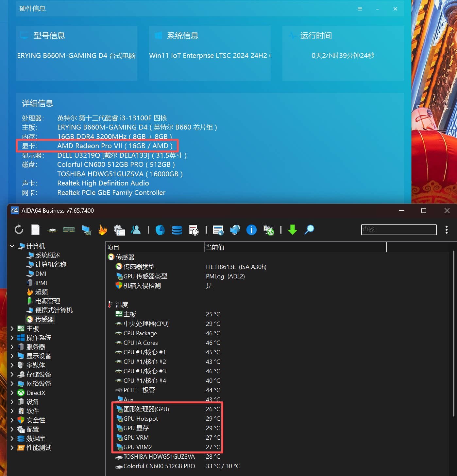Click the 运行时间 pulse icon
Viewport: 457px width, 476px height.
(292, 36)
